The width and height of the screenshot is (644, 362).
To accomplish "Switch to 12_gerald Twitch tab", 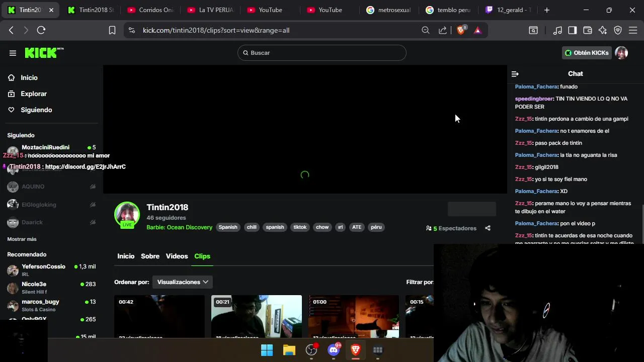I will coord(508,10).
